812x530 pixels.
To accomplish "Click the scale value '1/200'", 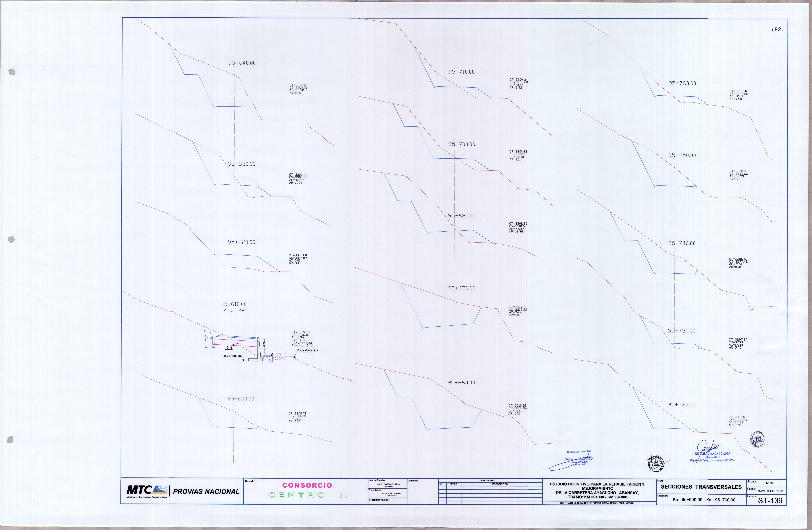I will 769,483.
